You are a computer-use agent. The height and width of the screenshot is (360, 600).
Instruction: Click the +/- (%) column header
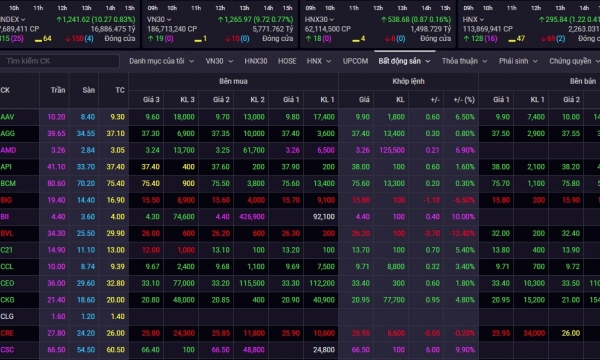tap(464, 100)
